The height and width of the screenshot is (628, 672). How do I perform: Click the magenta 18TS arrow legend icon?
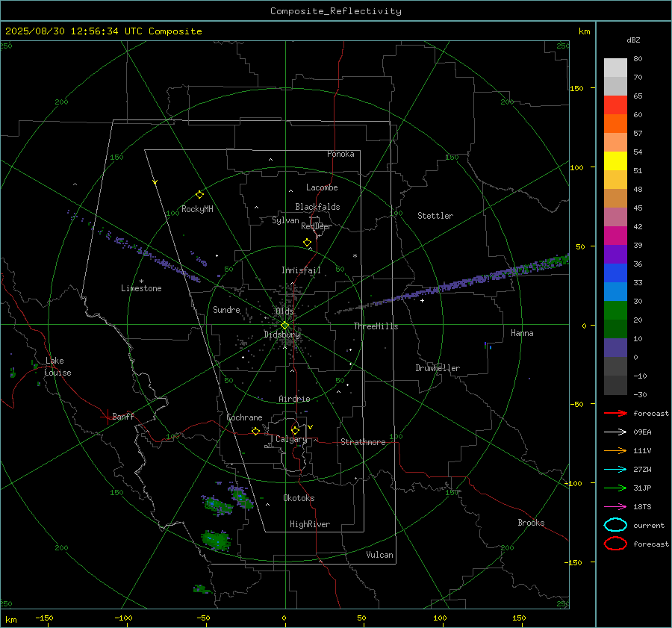point(615,507)
